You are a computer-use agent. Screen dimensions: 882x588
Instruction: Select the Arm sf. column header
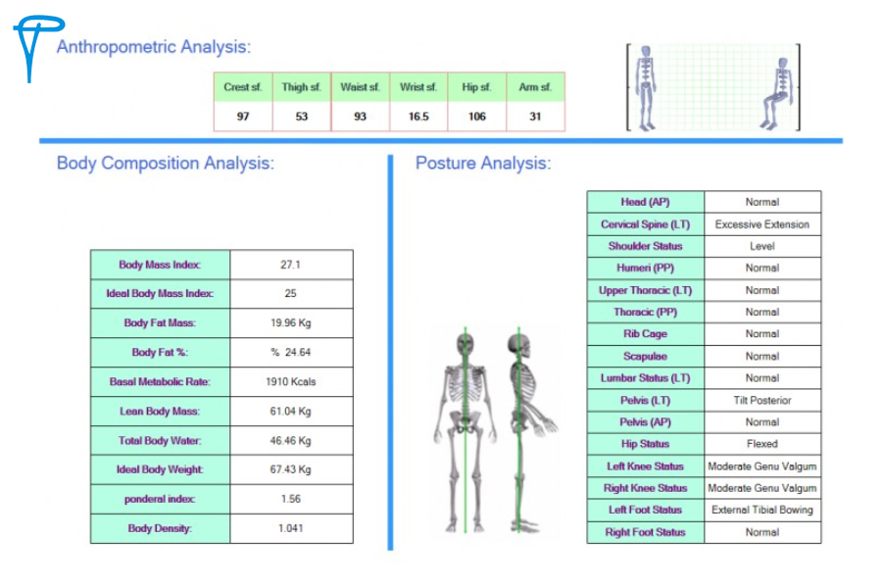click(535, 87)
